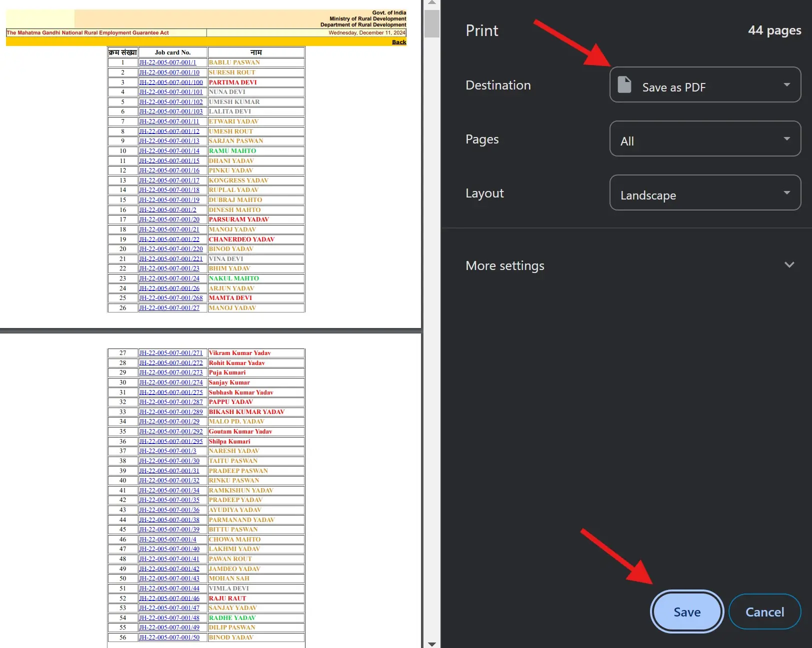Click the Print dialog heading
The width and height of the screenshot is (812, 648).
(x=482, y=30)
